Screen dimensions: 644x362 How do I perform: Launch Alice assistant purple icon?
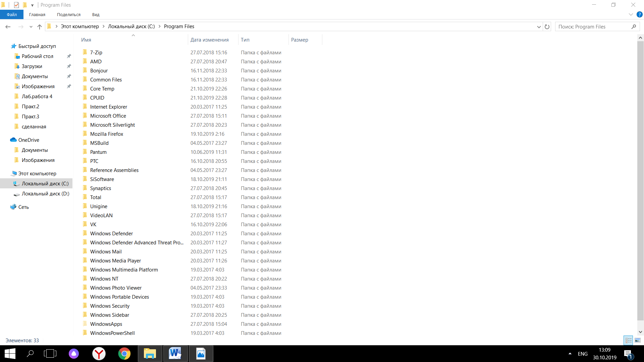74,354
